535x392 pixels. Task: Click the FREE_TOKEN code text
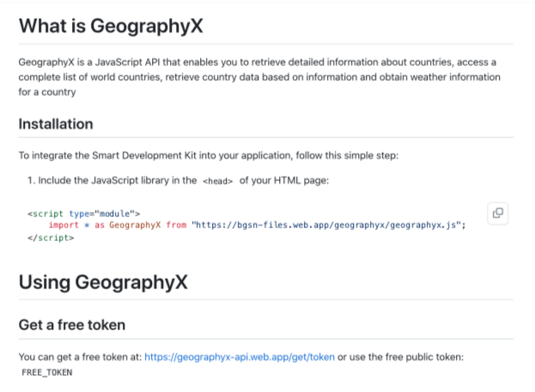pos(47,372)
